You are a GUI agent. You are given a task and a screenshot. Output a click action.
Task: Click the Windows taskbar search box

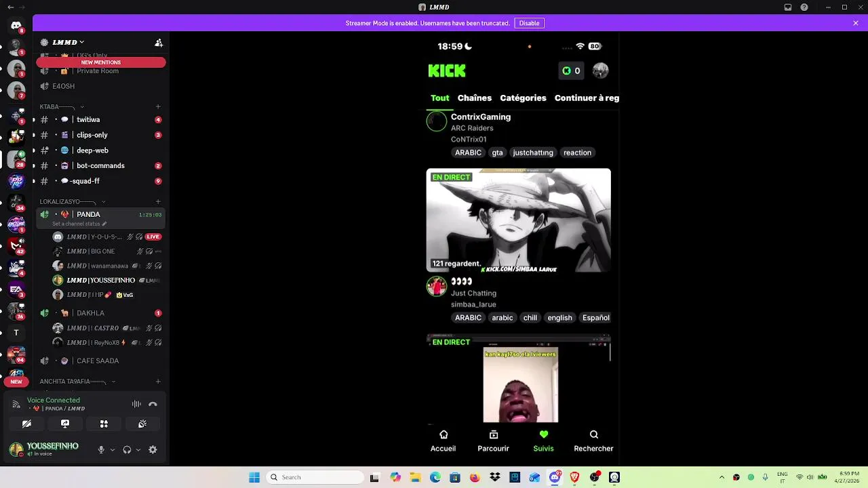(316, 477)
